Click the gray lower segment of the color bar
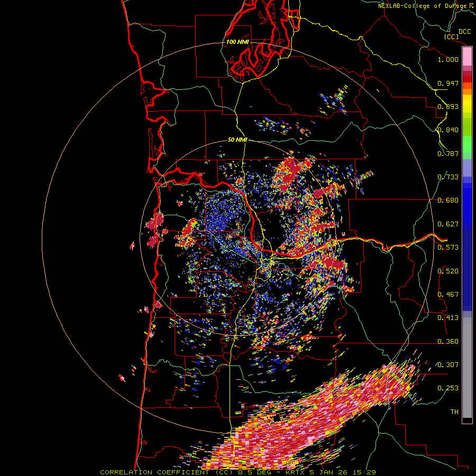The width and height of the screenshot is (476, 476). pos(467,368)
